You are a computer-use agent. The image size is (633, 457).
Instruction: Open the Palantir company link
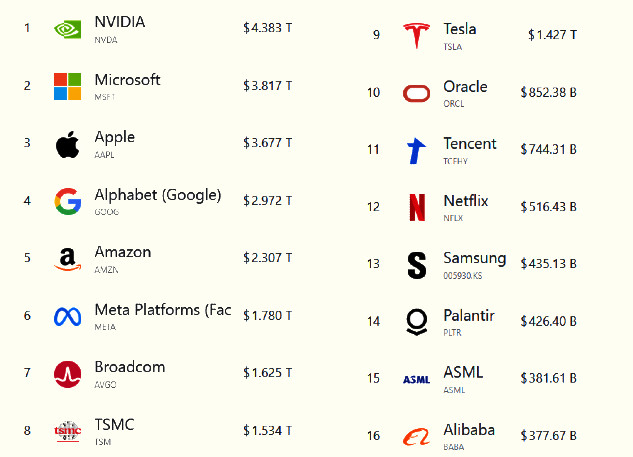468,316
